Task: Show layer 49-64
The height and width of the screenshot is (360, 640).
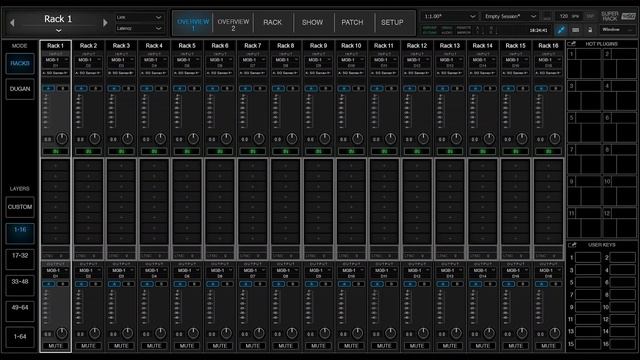Action: click(20, 310)
